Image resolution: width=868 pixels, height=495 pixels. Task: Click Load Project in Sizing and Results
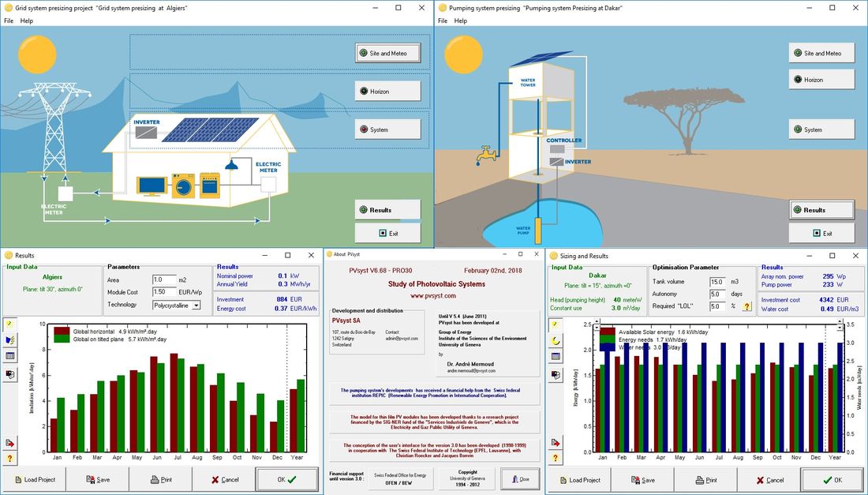pos(579,480)
